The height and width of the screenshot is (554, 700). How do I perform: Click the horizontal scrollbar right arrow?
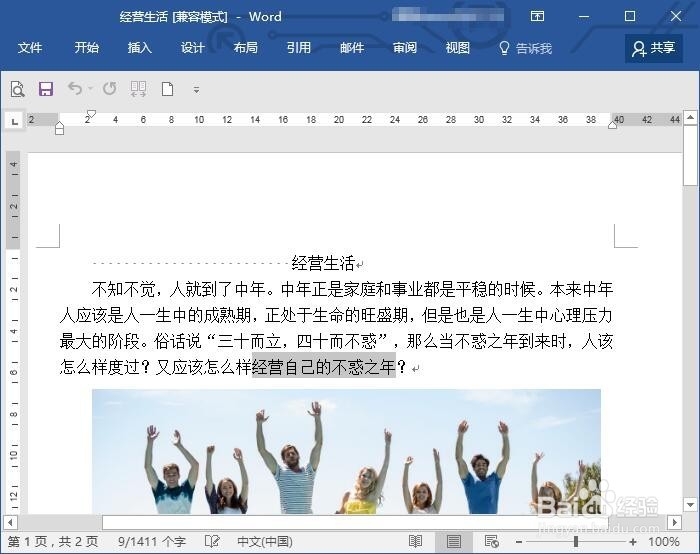[674, 522]
